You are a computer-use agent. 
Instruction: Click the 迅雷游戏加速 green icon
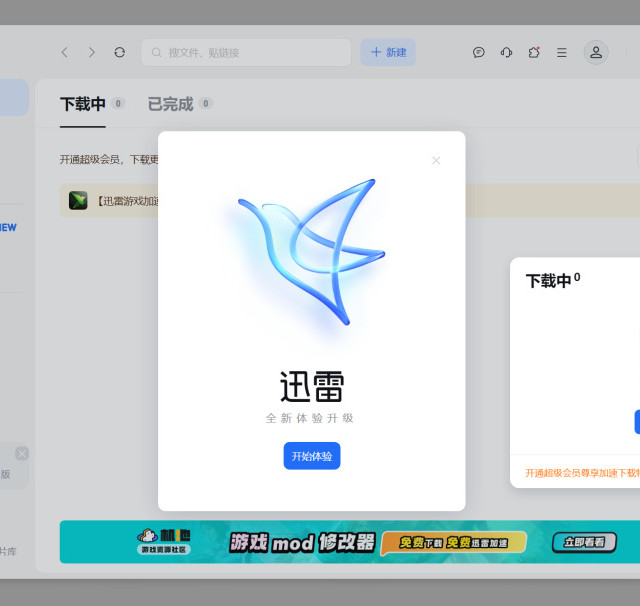(78, 200)
